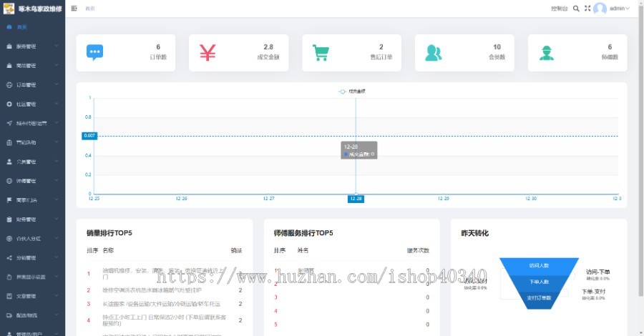Click the 12-25 date on the chart axis
Image resolution: width=644 pixels, height=336 pixels.
click(x=94, y=199)
